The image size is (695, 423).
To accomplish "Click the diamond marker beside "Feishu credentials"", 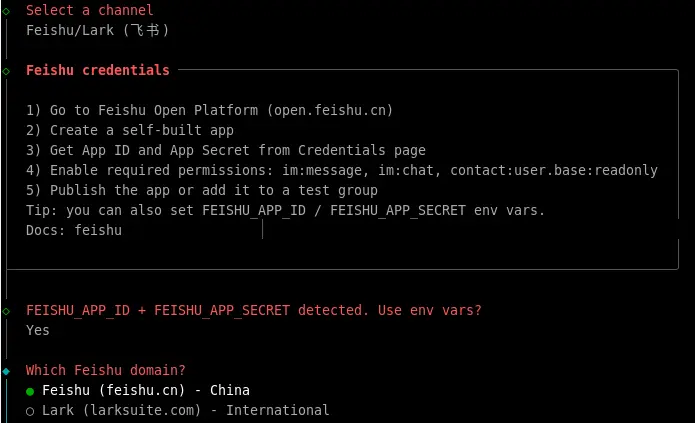I will coord(6,70).
